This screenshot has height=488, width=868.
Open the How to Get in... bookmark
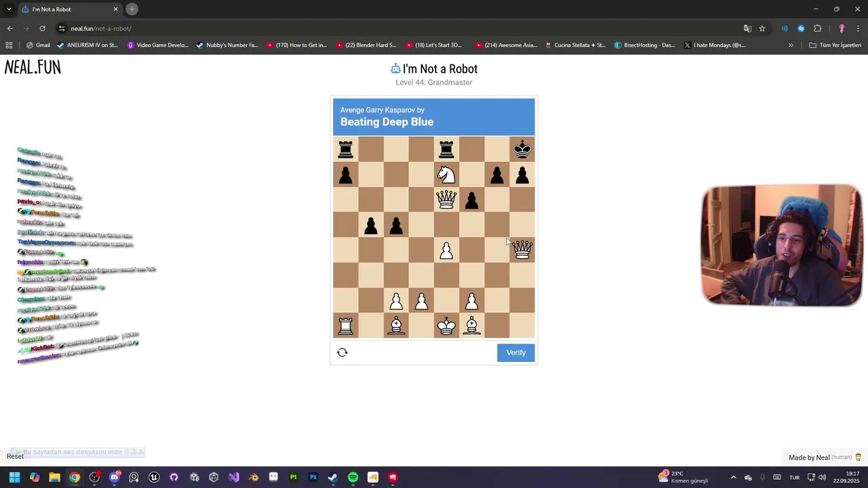[297, 45]
